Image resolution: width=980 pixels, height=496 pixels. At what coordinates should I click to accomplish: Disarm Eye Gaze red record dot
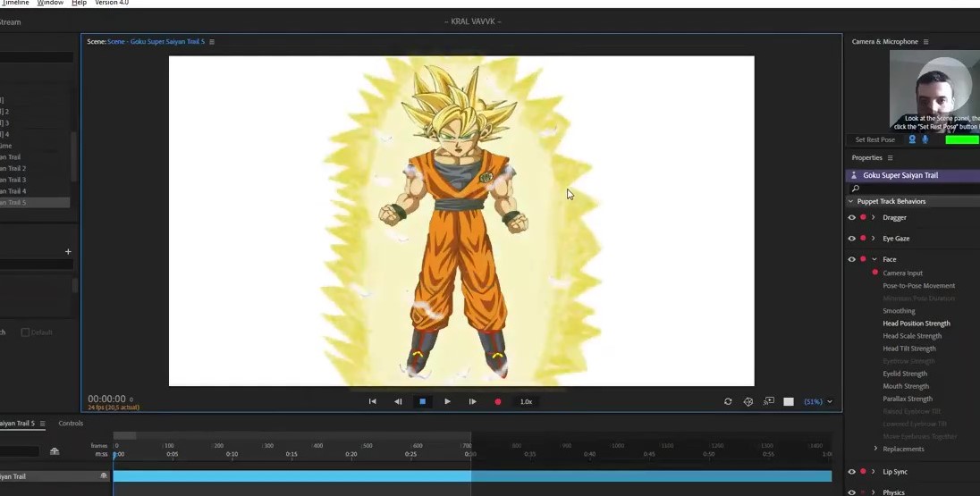[863, 238]
